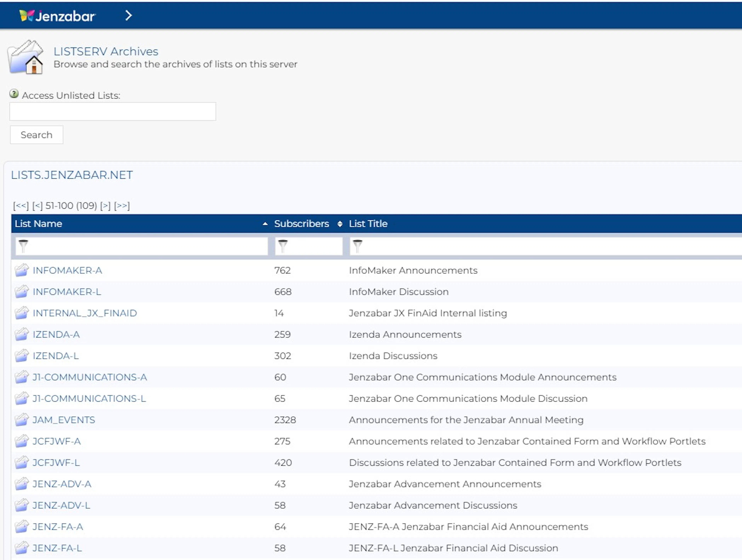Viewport: 742px width, 560px height.
Task: Click the 2328 subscribers value for JAM_EVENTS
Action: point(285,420)
